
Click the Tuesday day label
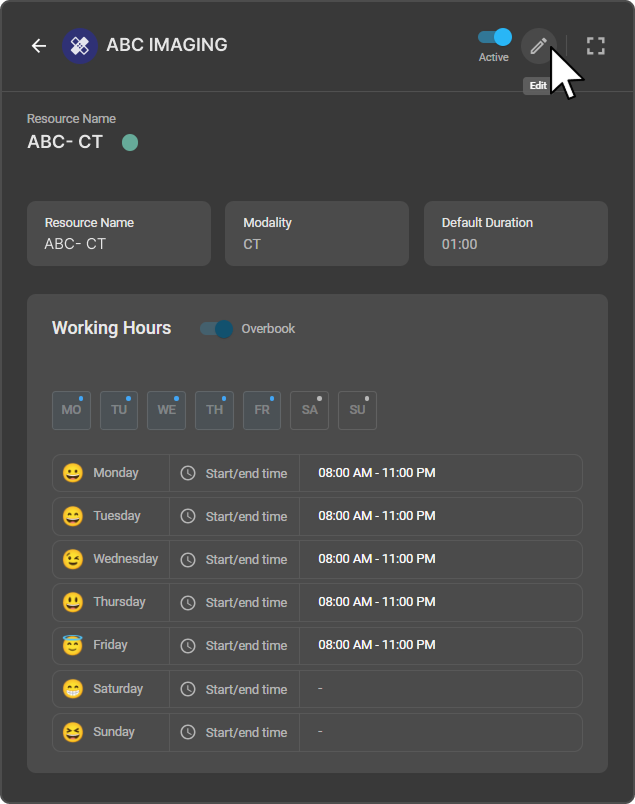pyautogui.click(x=117, y=516)
